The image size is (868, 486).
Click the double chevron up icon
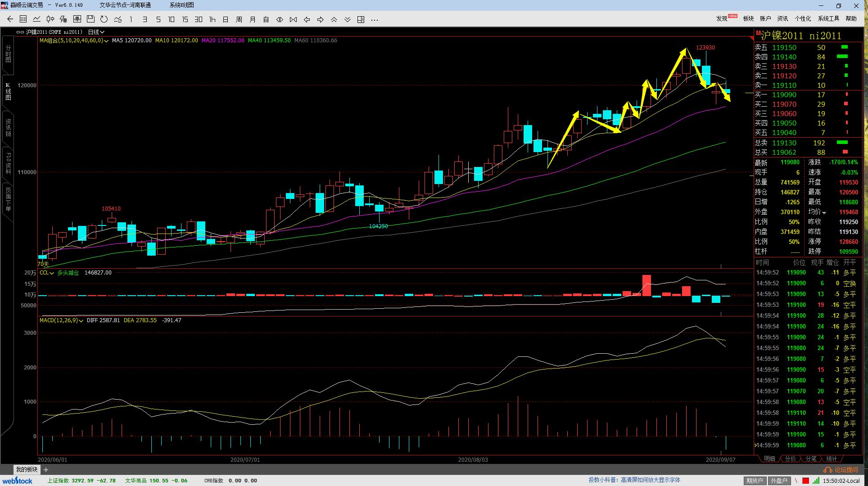pos(334,19)
